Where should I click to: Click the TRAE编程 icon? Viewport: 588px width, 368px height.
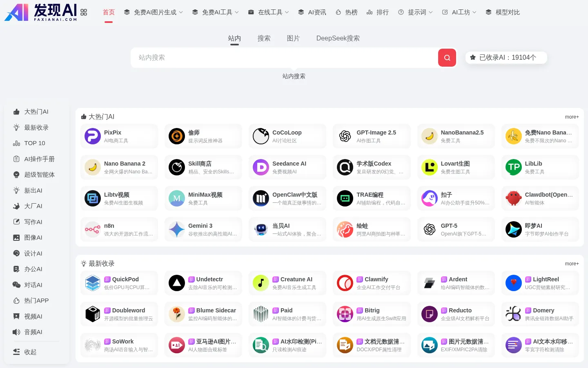[345, 198]
